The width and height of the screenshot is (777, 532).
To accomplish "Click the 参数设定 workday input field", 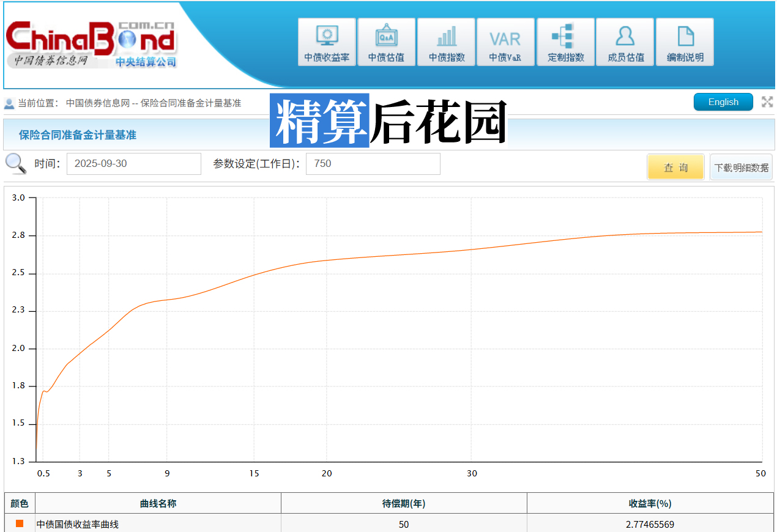I will click(x=373, y=164).
